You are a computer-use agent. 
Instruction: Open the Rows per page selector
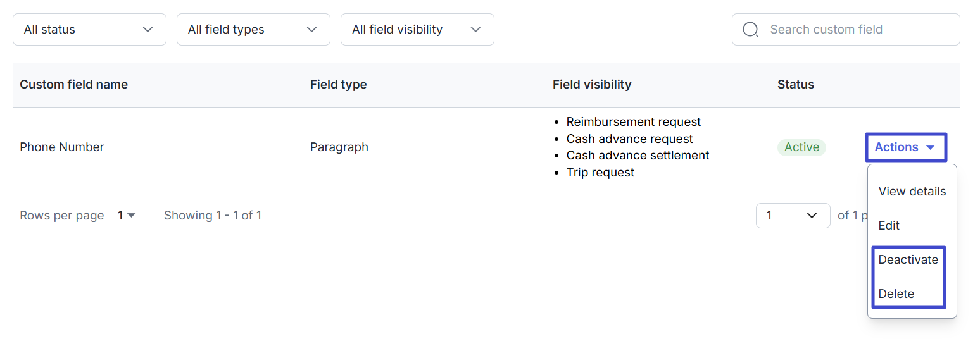(x=127, y=216)
